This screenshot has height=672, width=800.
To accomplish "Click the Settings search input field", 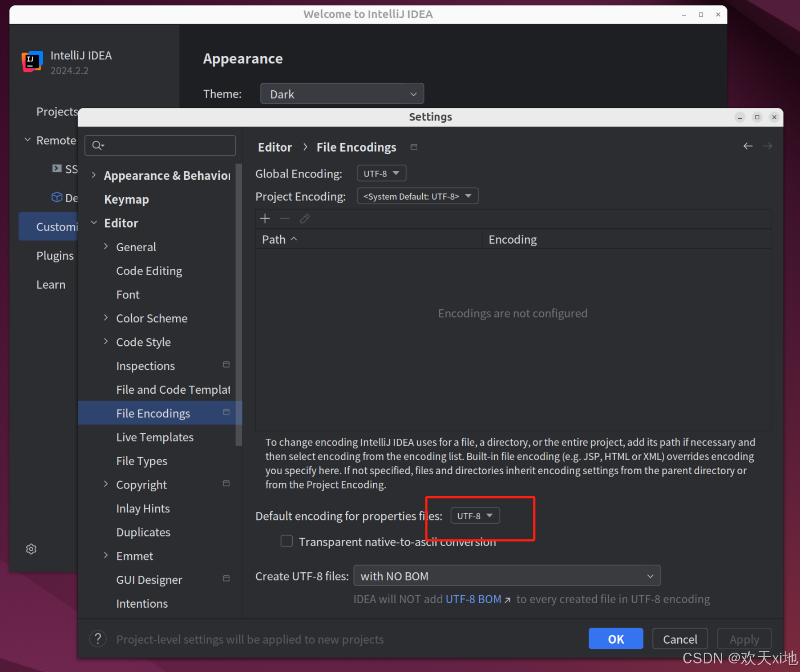I will [x=160, y=145].
